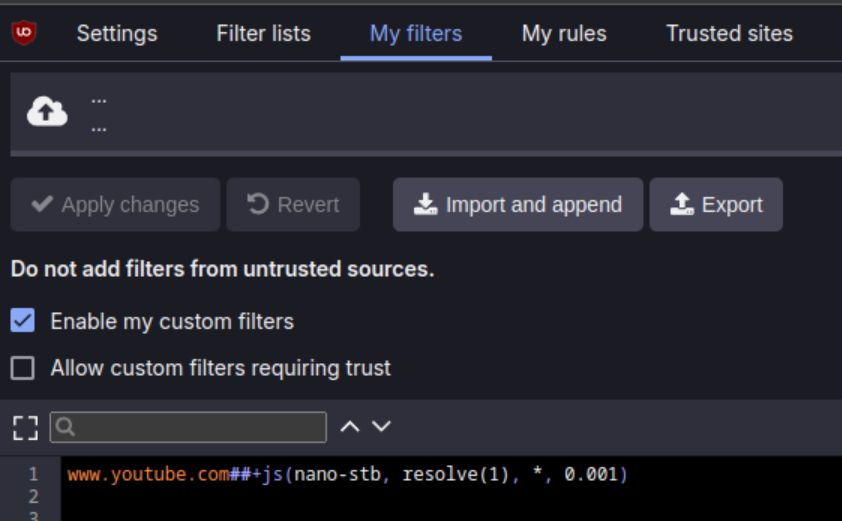This screenshot has height=521, width=842.
Task: Click line number 1 in the gutter
Action: pos(33,474)
